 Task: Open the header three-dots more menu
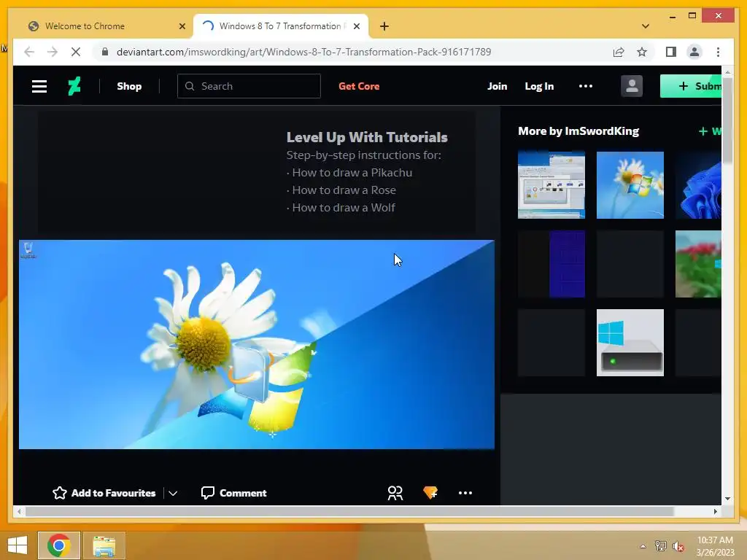[586, 86]
